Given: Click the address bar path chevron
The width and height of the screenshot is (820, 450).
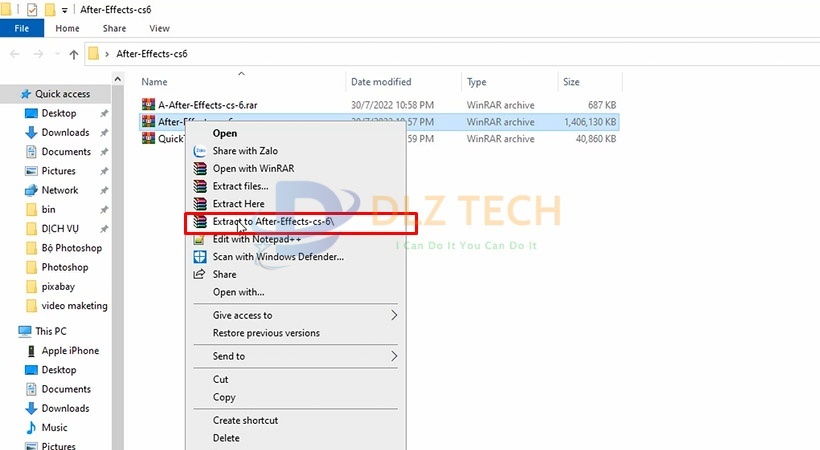Looking at the screenshot, I should pyautogui.click(x=107, y=54).
